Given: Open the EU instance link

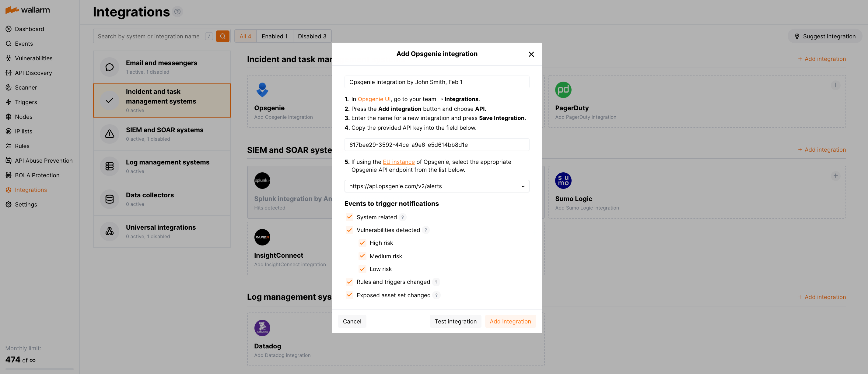Looking at the screenshot, I should 399,162.
